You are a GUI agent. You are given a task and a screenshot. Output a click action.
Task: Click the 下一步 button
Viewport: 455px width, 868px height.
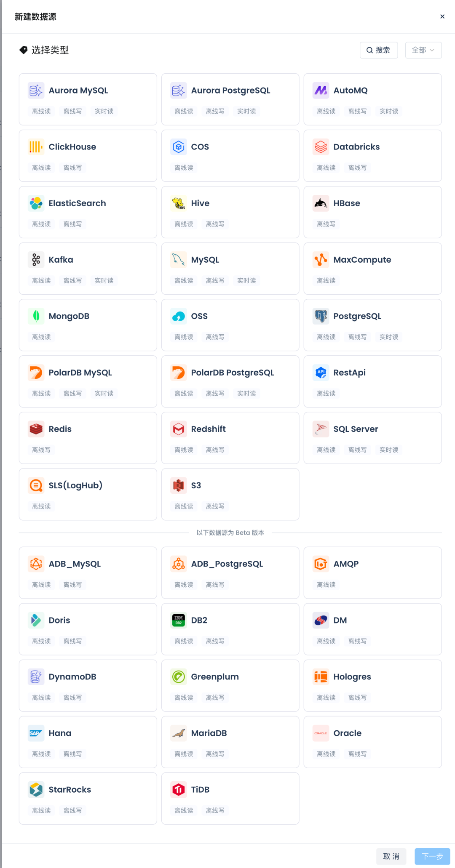pyautogui.click(x=432, y=856)
